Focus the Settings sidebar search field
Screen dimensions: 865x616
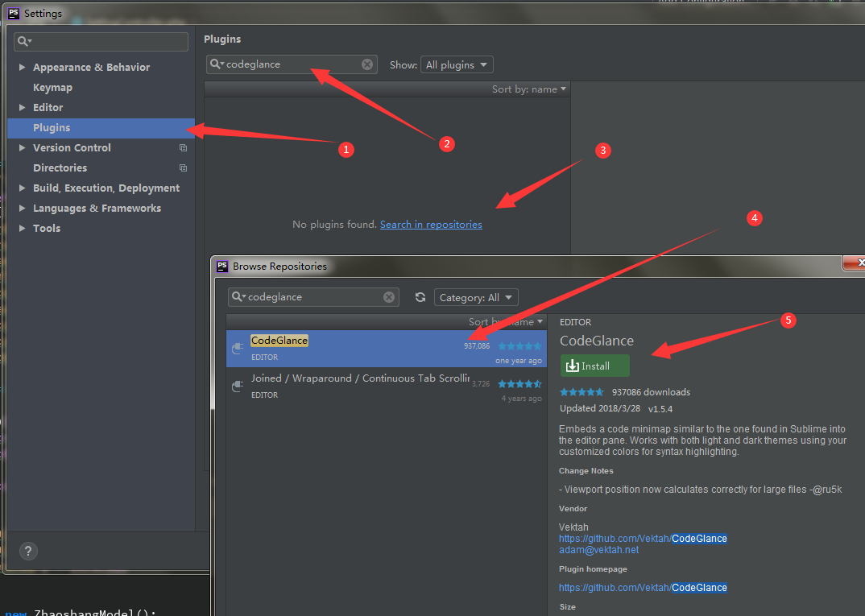(101, 42)
